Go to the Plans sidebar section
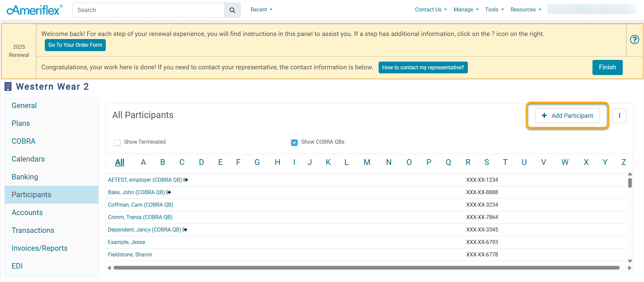 [52, 124]
